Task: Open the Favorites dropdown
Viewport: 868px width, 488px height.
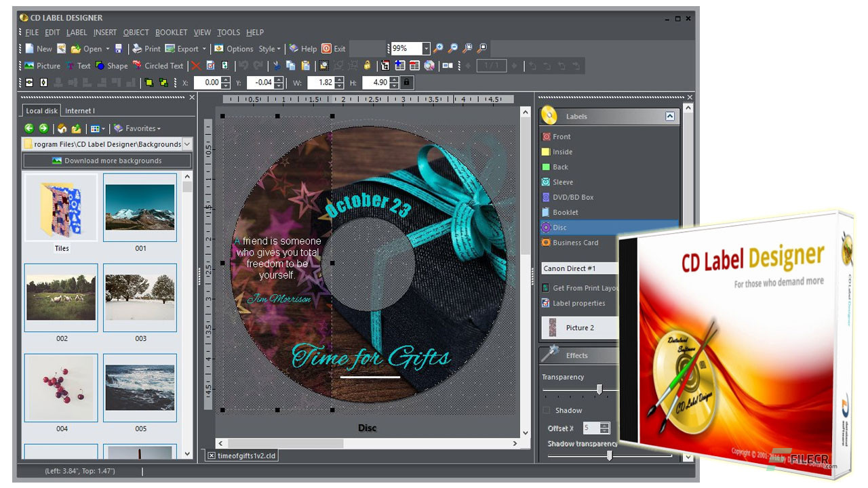Action: (137, 128)
